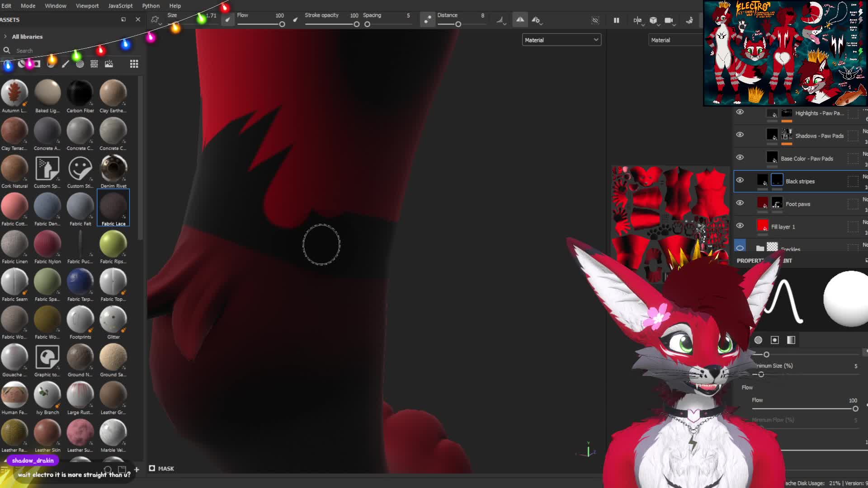The width and height of the screenshot is (868, 488).
Task: Select Ivy Branch material
Action: pos(47,398)
